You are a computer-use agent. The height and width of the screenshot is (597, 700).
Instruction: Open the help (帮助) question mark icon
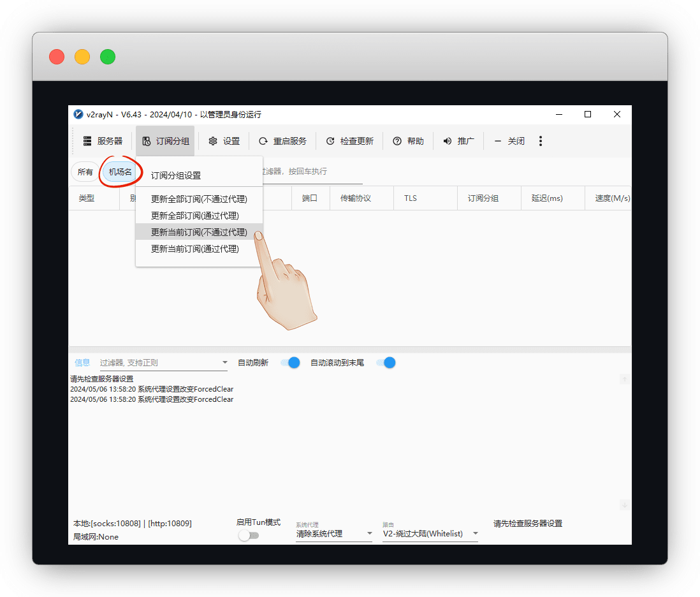tap(397, 141)
